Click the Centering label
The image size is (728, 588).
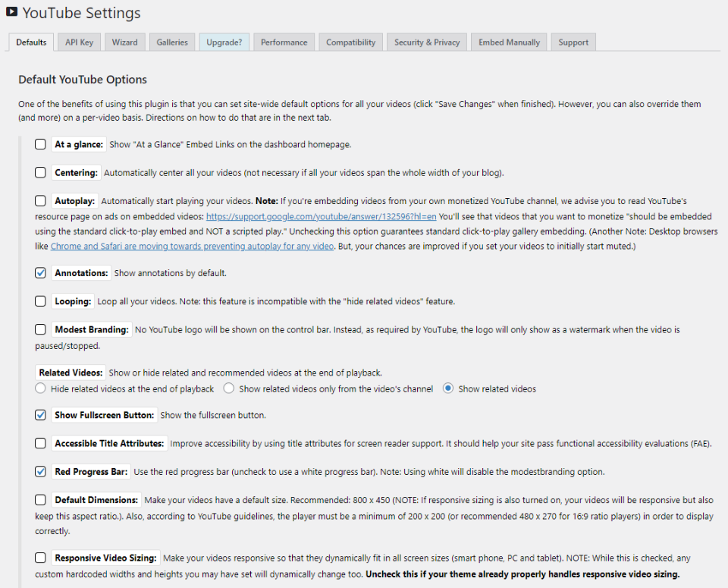tap(76, 173)
